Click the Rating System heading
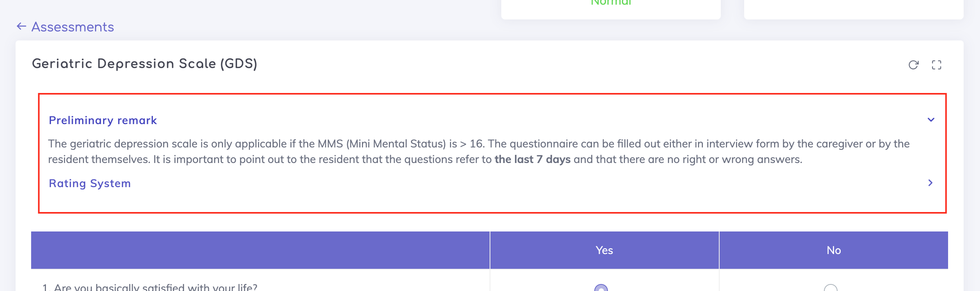The height and width of the screenshot is (291, 980). coord(90,183)
